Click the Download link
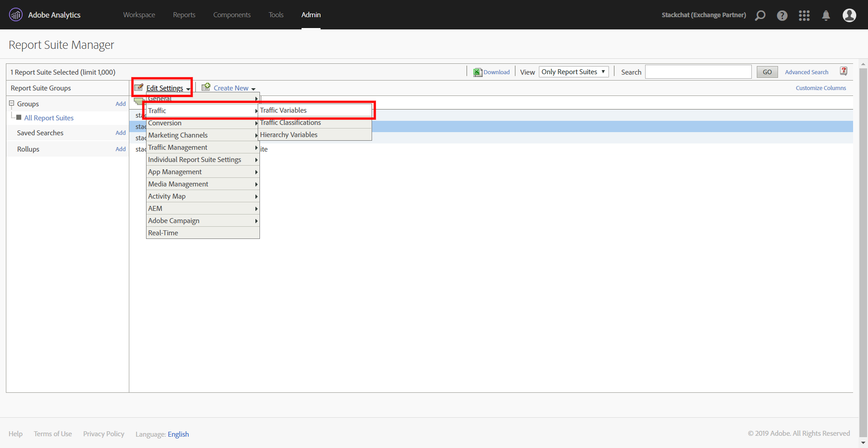Viewport: 868px width, 448px height. [x=496, y=72]
